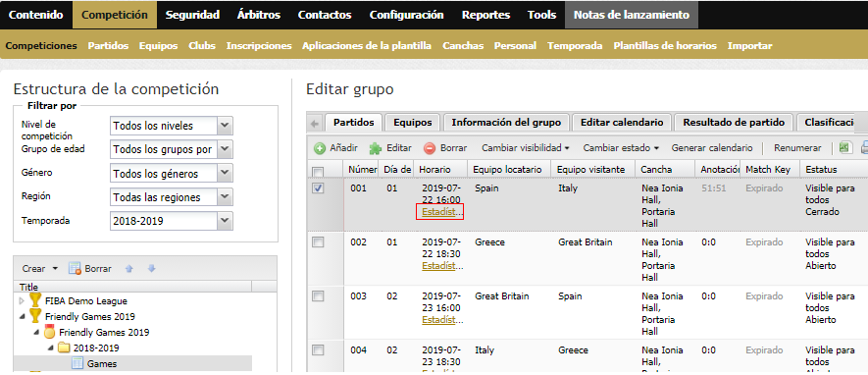Sort by the Horario column header
Viewport: 868px width, 375px height.
coord(440,169)
